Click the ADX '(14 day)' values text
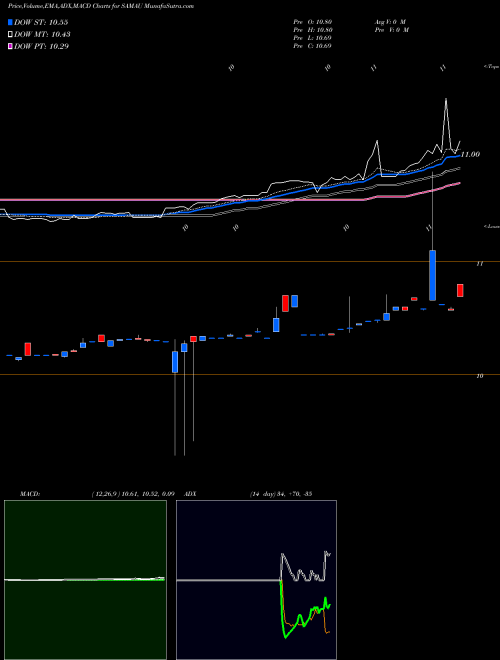The width and height of the screenshot is (500, 660). point(281,494)
